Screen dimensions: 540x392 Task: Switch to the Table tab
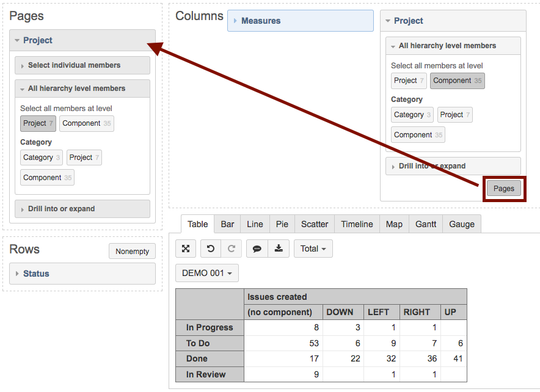198,224
